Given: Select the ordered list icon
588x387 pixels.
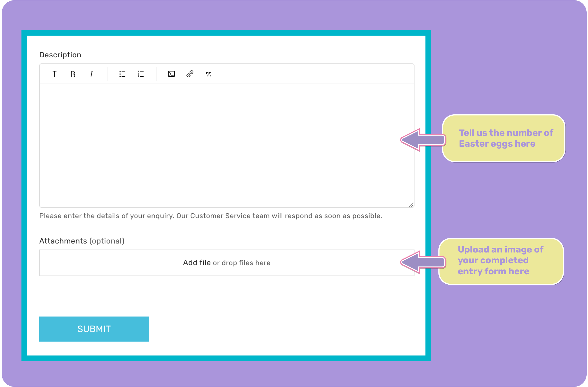Looking at the screenshot, I should click(x=141, y=74).
